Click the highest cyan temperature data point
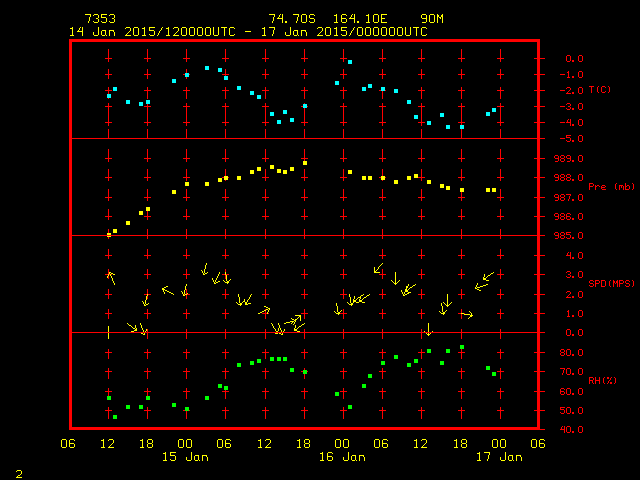The image size is (640, 480). coord(350,62)
